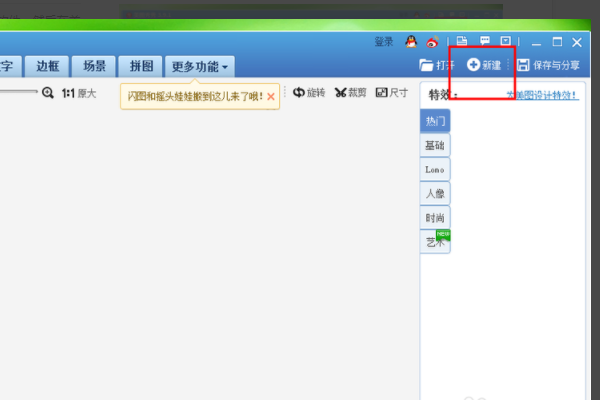Click the Weibo login icon
The height and width of the screenshot is (400, 600).
432,42
